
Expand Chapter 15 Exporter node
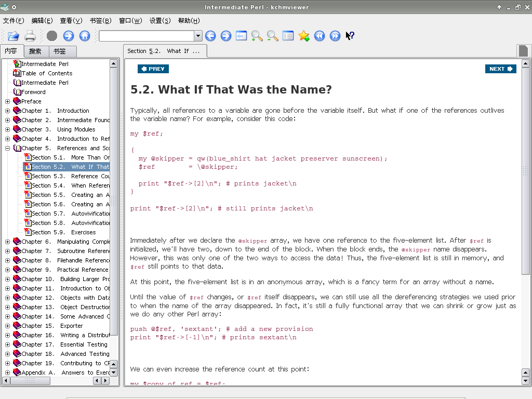point(7,326)
